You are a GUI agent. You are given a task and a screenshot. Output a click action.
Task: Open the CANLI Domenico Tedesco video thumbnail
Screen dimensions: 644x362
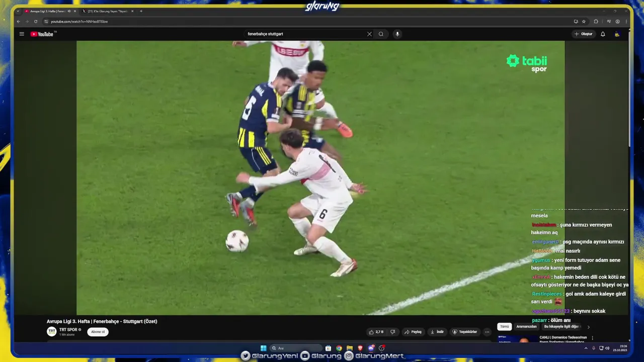pyautogui.click(x=517, y=338)
